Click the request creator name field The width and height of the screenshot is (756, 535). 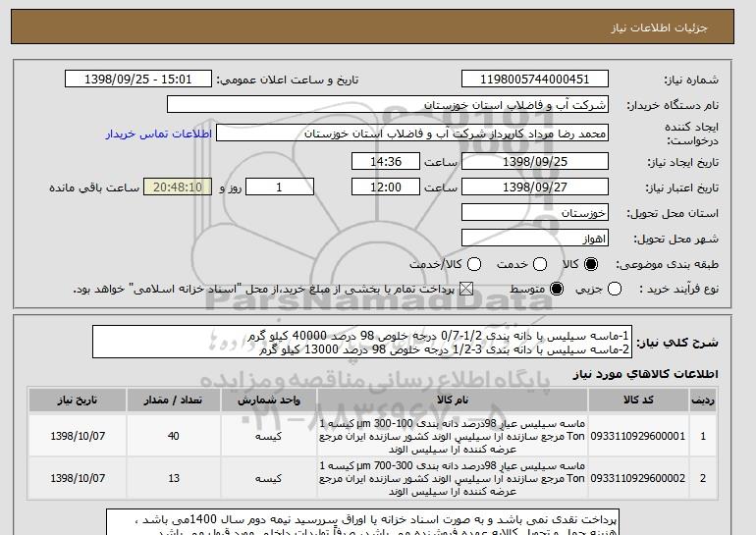point(412,134)
